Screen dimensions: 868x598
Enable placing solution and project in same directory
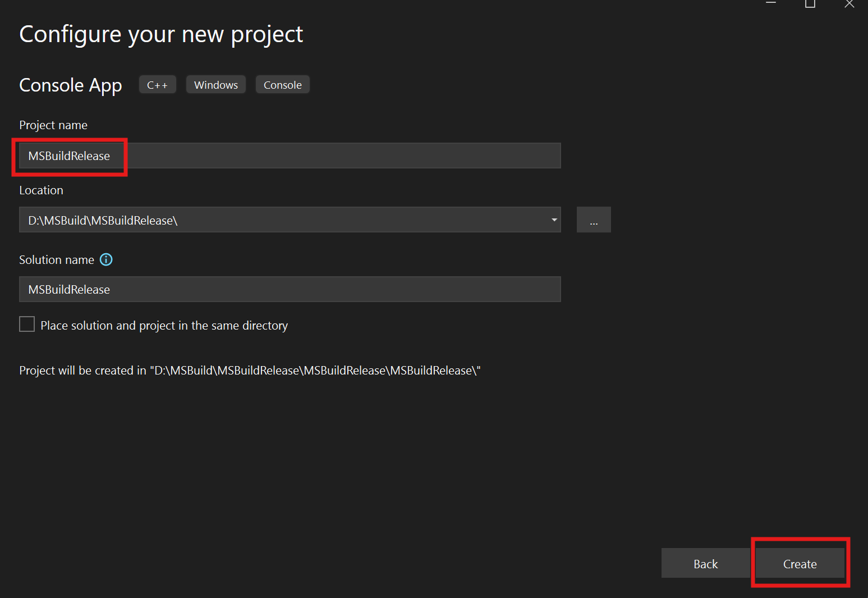coord(27,325)
